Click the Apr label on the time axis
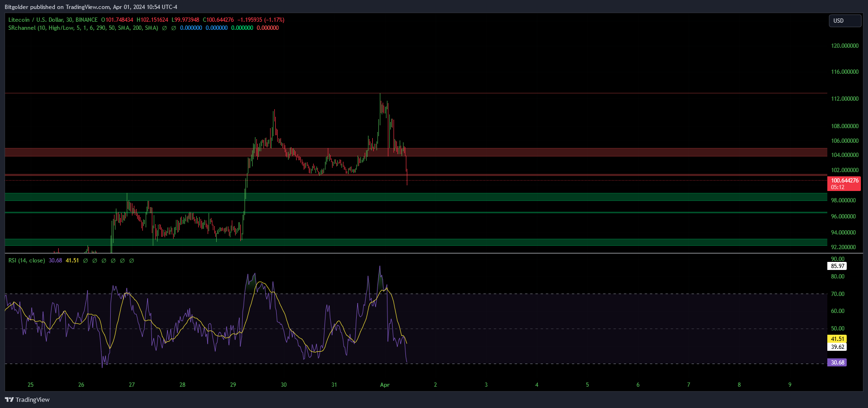This screenshot has width=868, height=408. [x=385, y=385]
